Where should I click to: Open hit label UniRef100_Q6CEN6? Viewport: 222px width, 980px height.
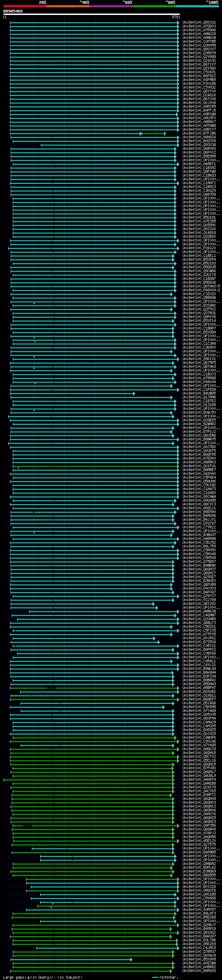[x=199, y=435]
